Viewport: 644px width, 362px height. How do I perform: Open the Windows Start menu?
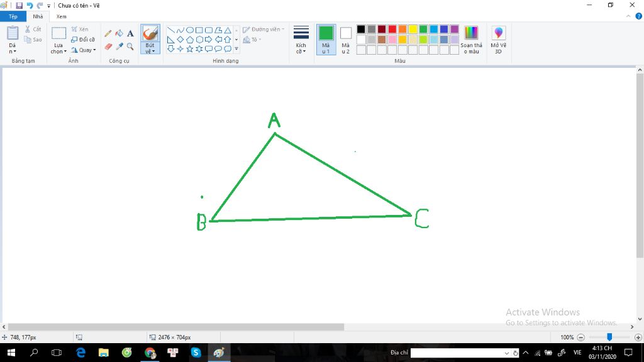(11, 353)
